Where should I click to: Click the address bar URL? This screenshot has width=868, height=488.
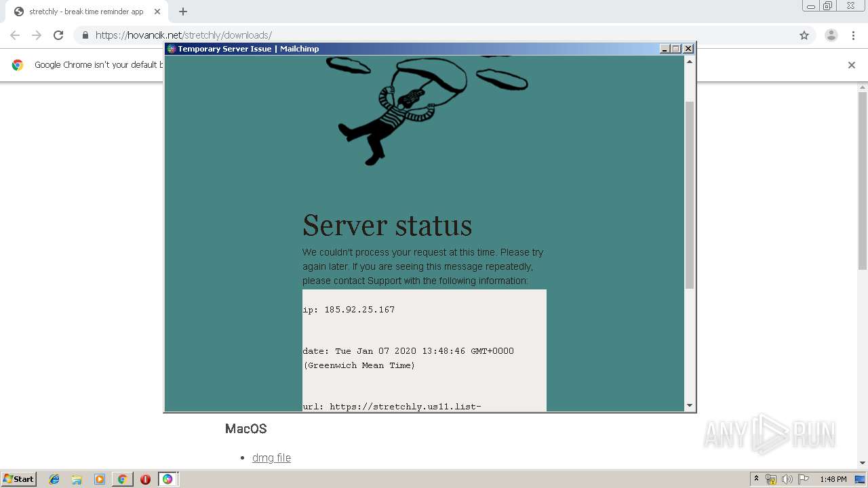click(x=184, y=35)
